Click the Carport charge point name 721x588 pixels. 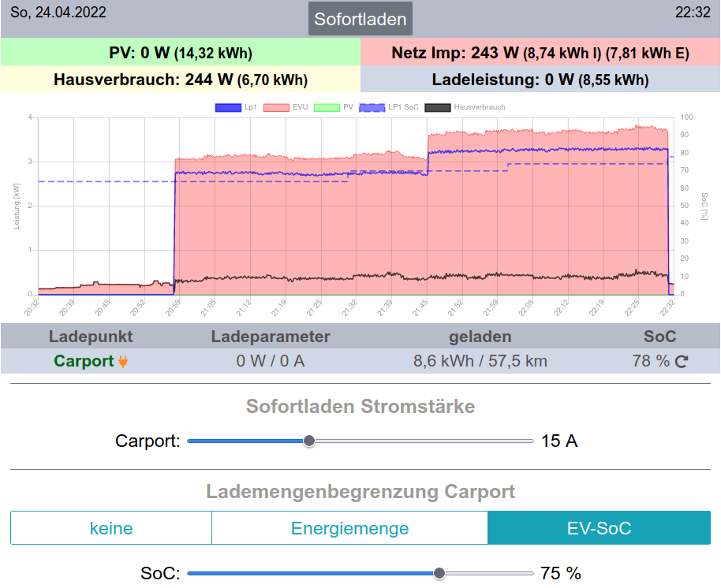[84, 361]
